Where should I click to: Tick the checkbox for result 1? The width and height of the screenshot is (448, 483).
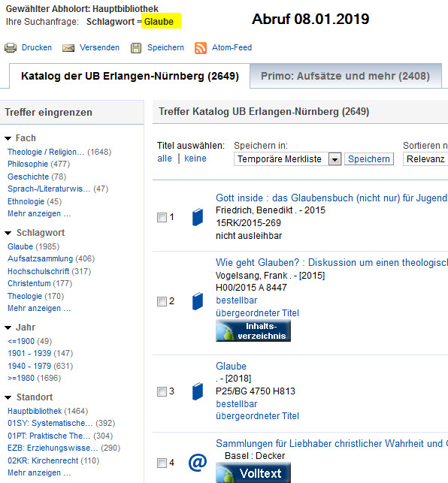click(162, 218)
